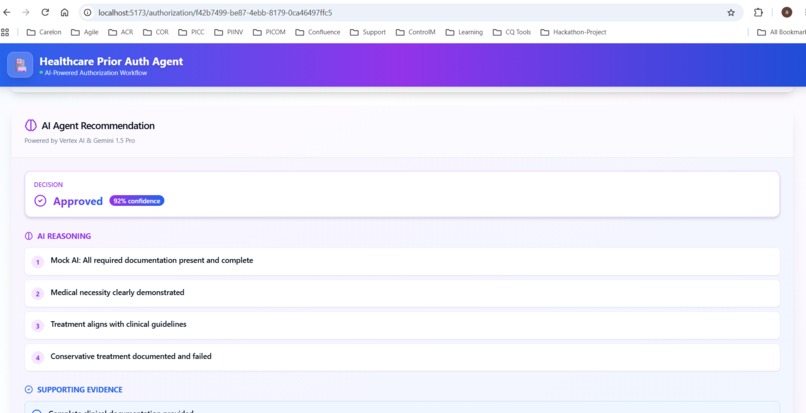The width and height of the screenshot is (806, 413).
Task: Open the Learning bookmarks folder
Action: pos(464,32)
